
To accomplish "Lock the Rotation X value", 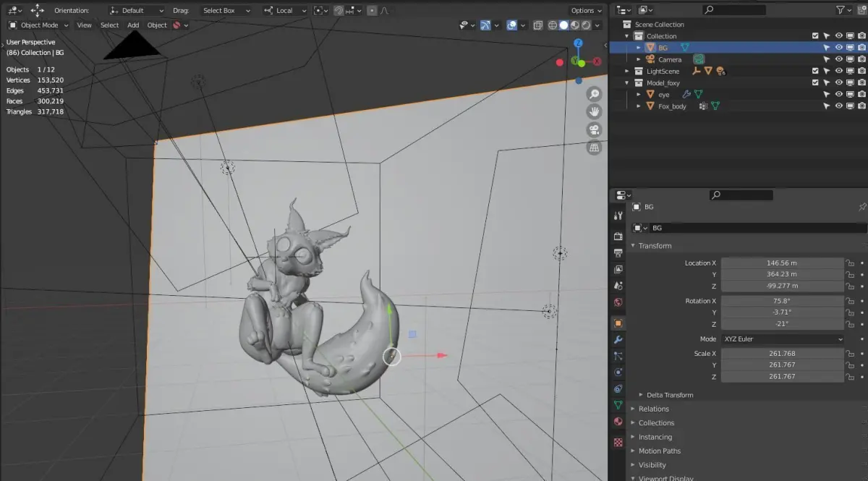I will [850, 301].
